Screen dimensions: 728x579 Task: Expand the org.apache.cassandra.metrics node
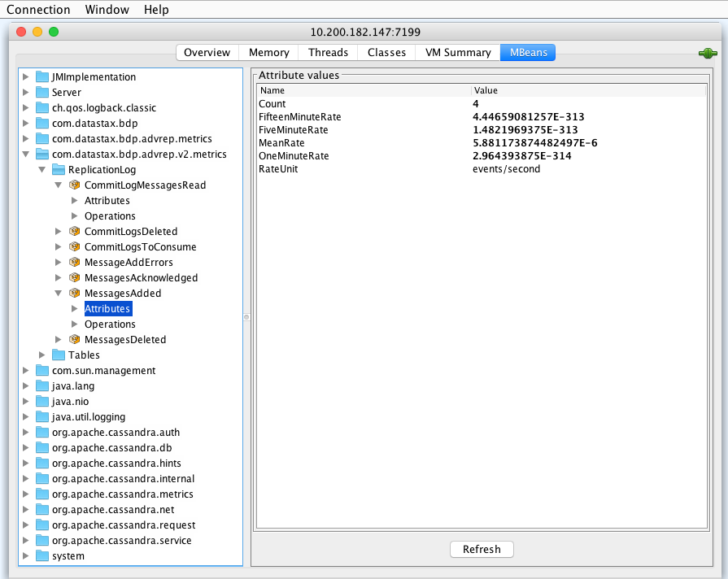(25, 494)
